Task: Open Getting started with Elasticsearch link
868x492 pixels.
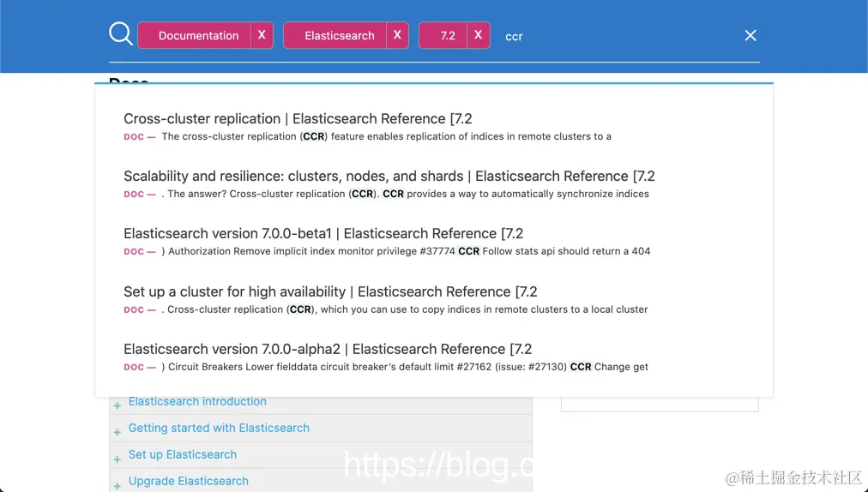Action: 219,429
